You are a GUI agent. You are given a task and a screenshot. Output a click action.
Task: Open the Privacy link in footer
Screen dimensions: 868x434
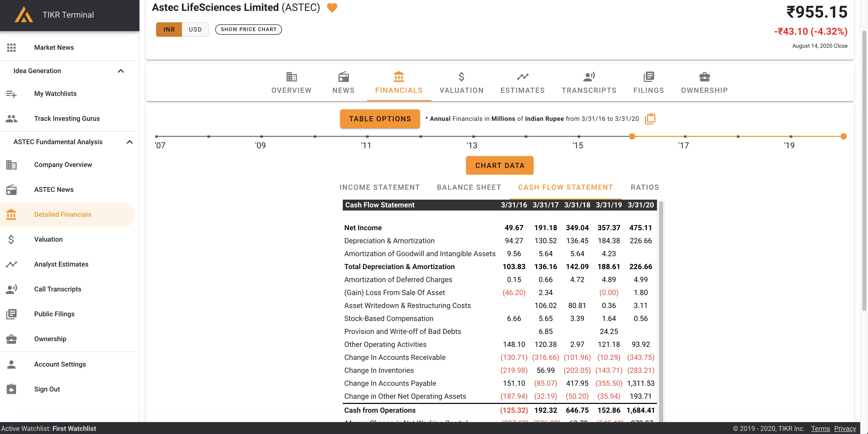click(x=845, y=429)
